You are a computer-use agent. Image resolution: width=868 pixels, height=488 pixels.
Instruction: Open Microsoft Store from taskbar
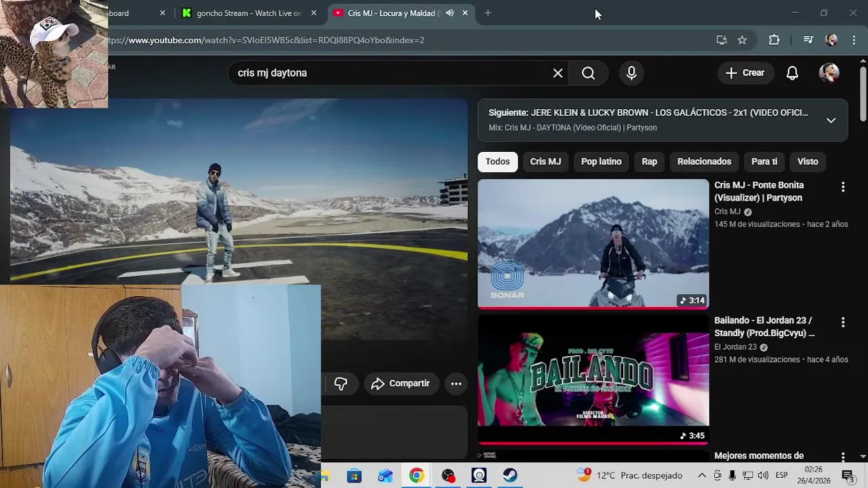point(354,476)
